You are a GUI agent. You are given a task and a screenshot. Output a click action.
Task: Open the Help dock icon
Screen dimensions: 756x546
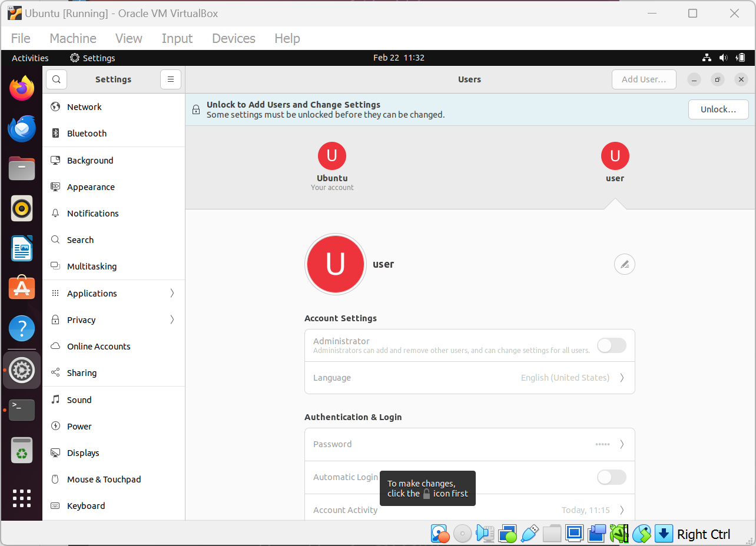pyautogui.click(x=22, y=328)
